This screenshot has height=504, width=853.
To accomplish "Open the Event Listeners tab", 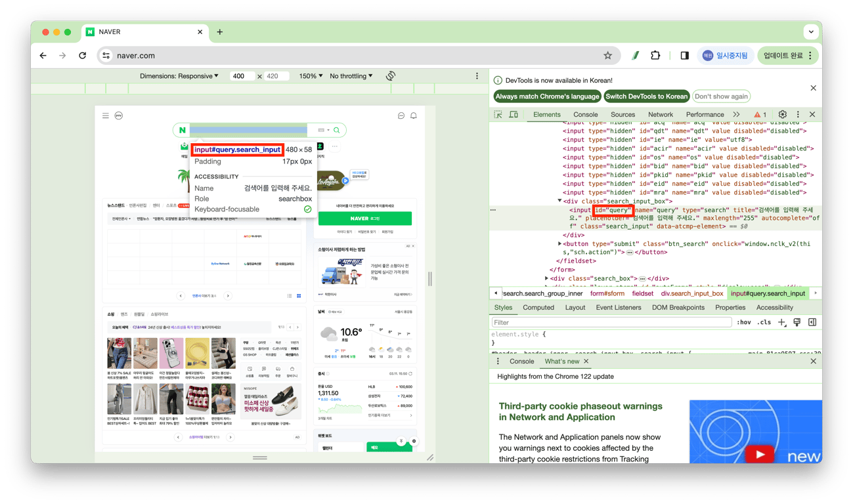I will coord(619,308).
